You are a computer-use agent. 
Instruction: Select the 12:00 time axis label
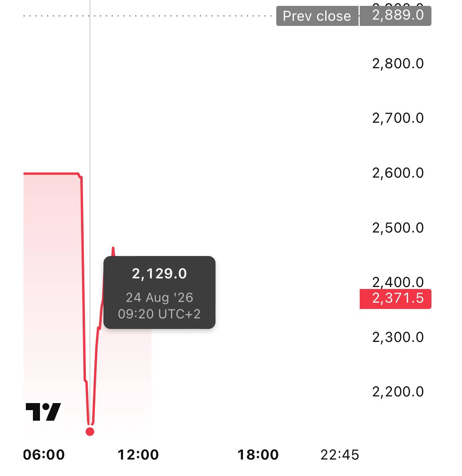click(138, 455)
